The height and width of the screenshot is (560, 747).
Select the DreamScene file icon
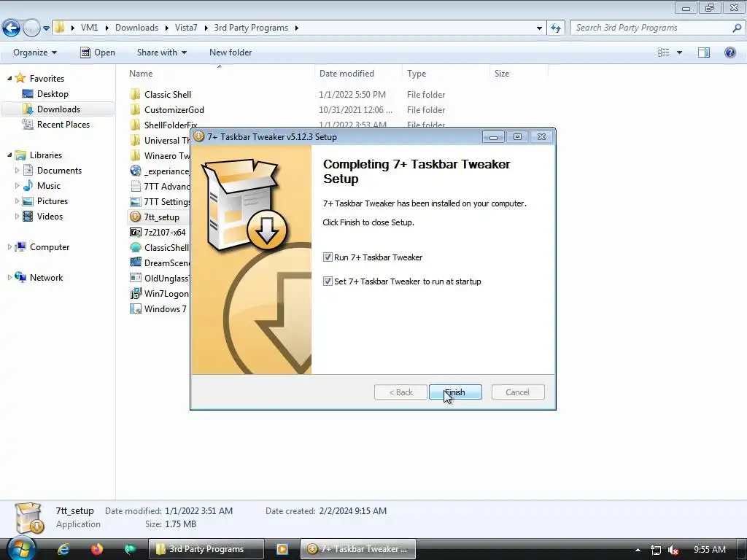coord(136,262)
